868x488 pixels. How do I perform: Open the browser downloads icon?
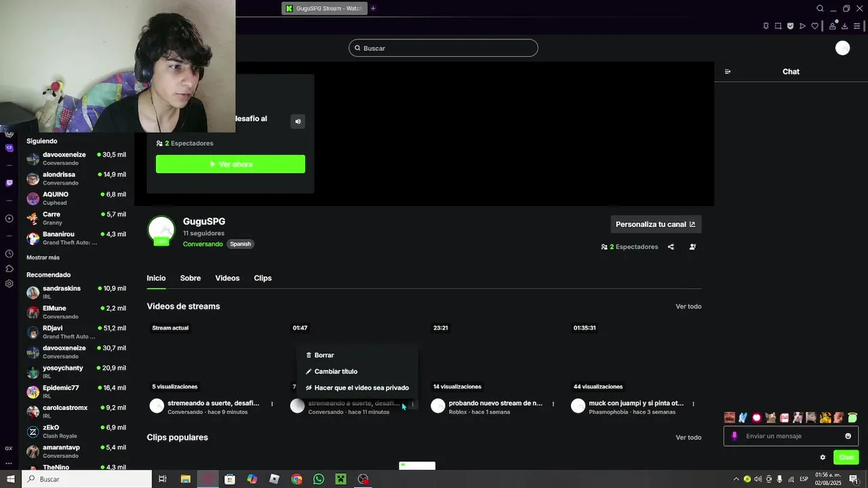pyautogui.click(x=845, y=26)
